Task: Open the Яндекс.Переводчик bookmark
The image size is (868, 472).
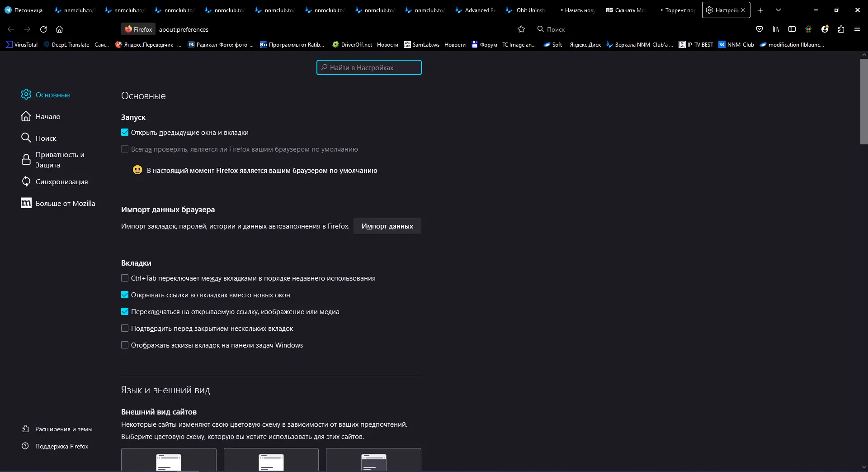Action: pos(148,45)
